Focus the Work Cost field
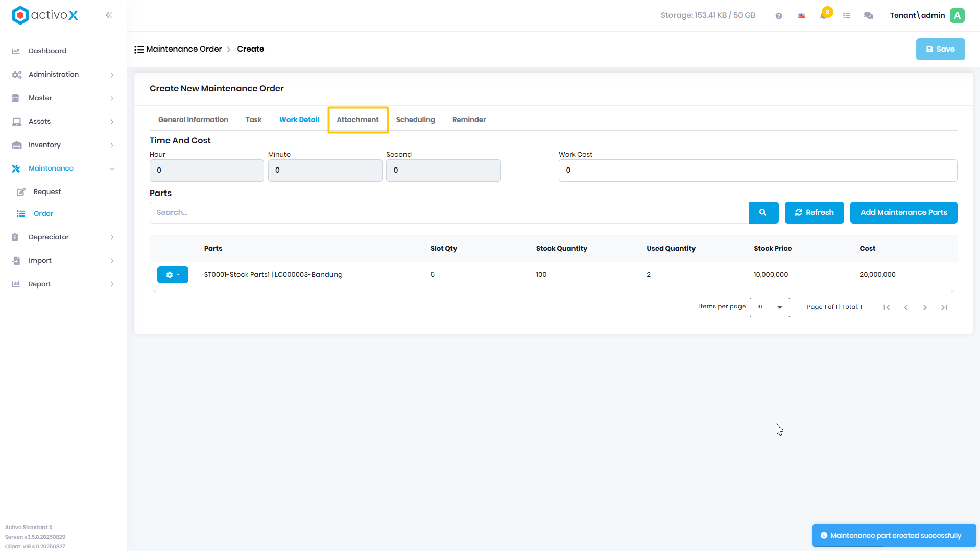Viewport: 980px width, 551px height. click(x=758, y=171)
